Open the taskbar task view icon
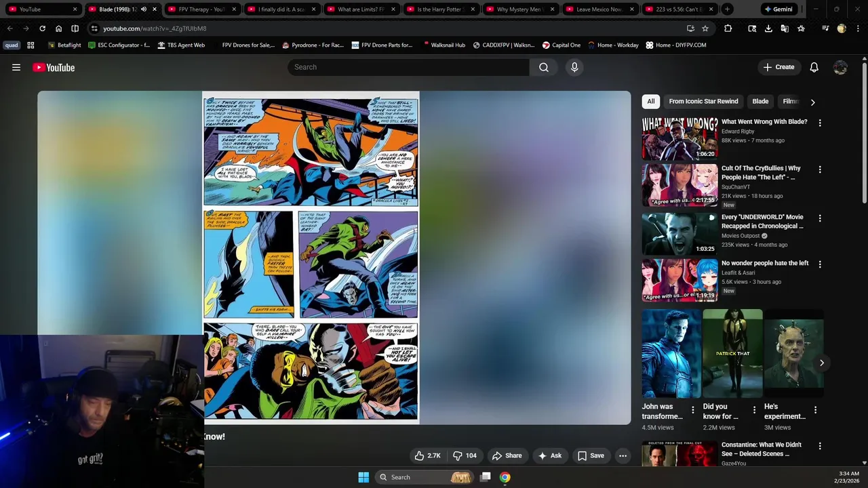The height and width of the screenshot is (488, 868). [486, 477]
